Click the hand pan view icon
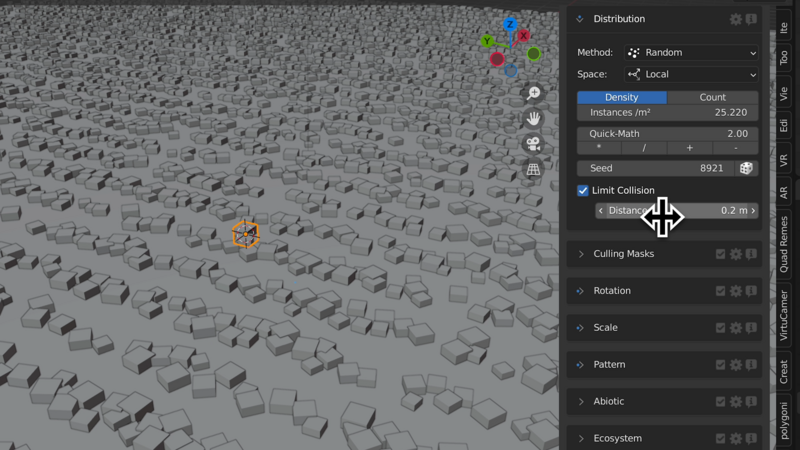The image size is (800, 450). coord(534,118)
